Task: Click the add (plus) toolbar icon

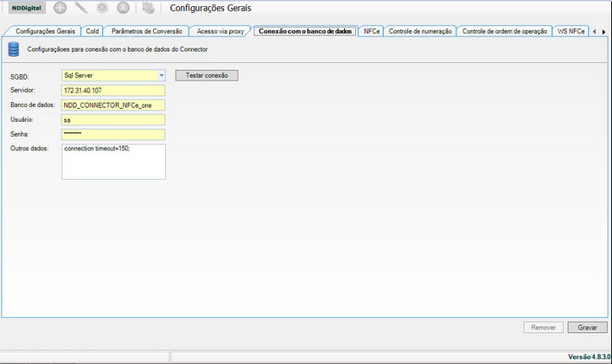Action: [61, 9]
